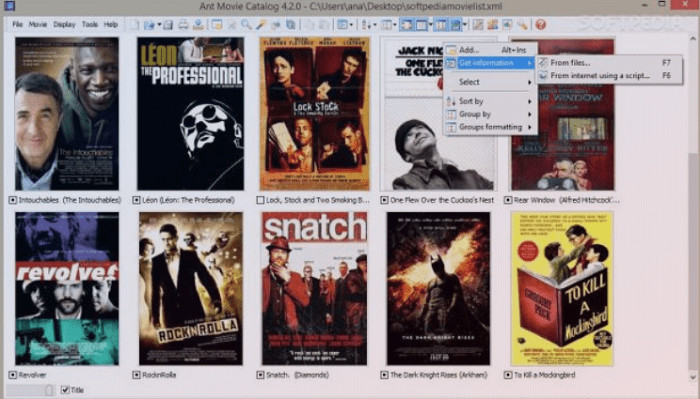700x399 pixels.
Task: Open the dropdown arrow after the window layout icon
Action: pyautogui.click(x=430, y=25)
